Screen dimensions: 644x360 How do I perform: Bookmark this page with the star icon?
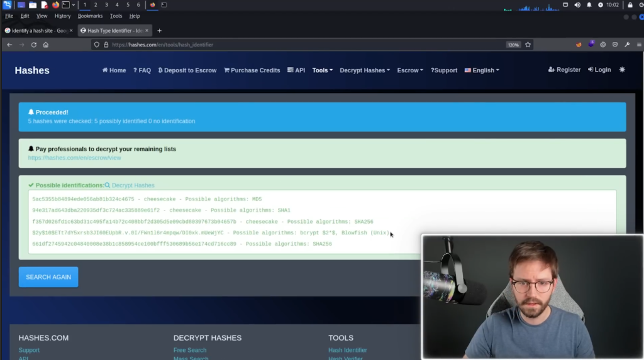(x=528, y=45)
